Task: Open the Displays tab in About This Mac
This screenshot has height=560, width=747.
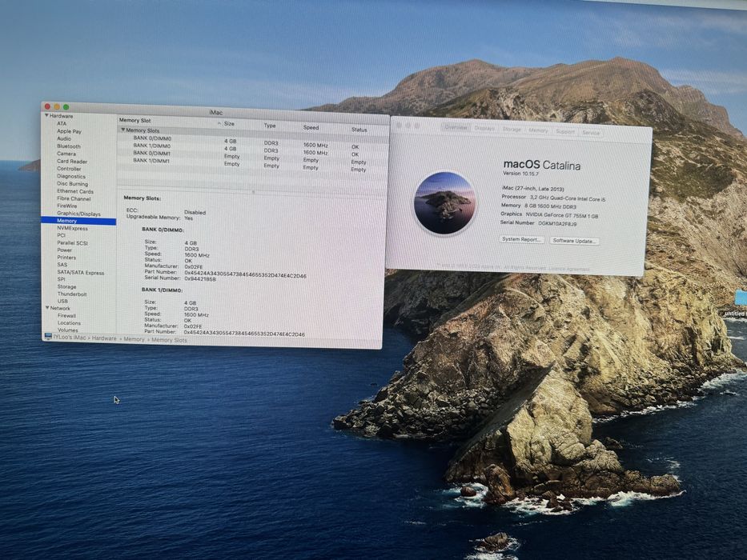Action: tap(484, 128)
